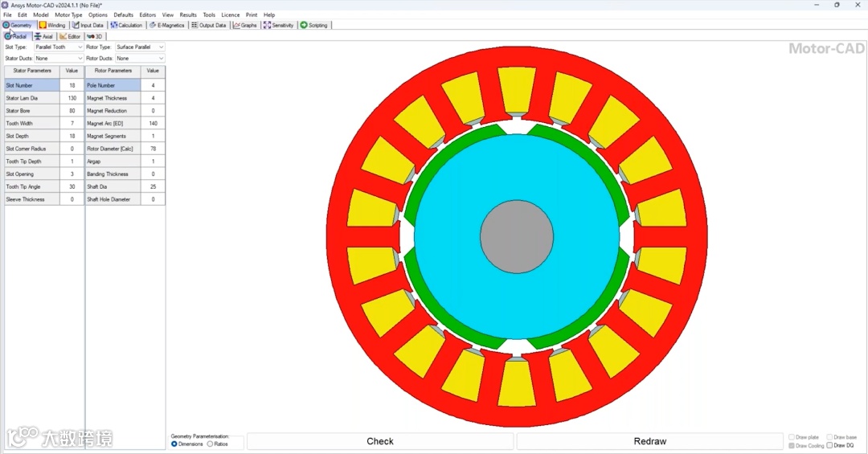Click the Tooth Tip Angle value cell

coord(72,186)
